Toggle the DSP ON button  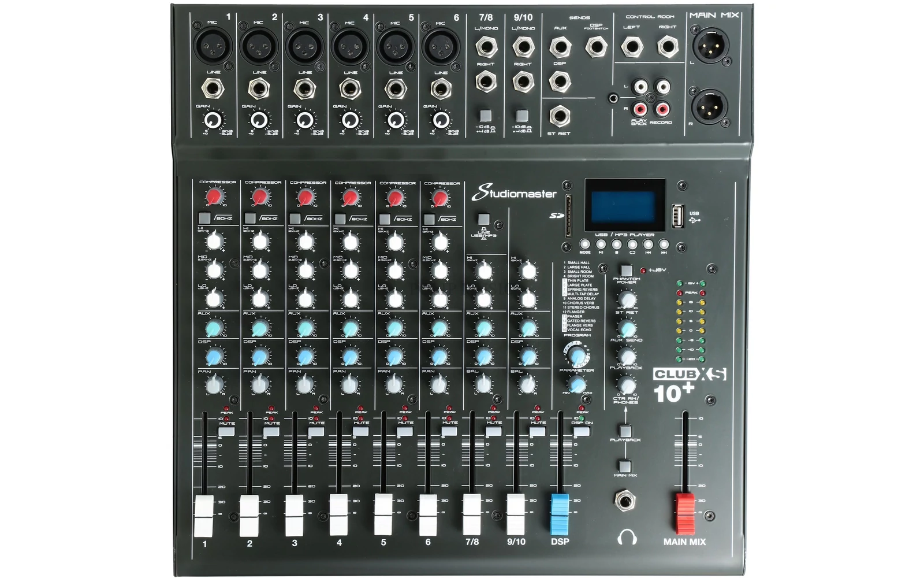click(582, 431)
